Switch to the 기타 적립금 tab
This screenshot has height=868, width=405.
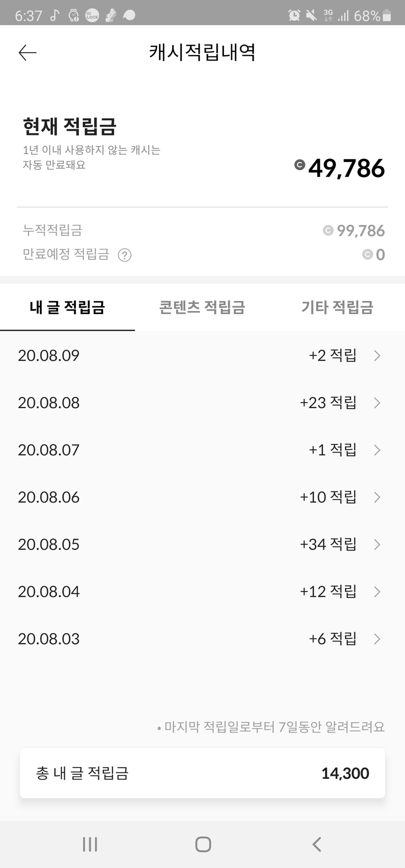337,307
